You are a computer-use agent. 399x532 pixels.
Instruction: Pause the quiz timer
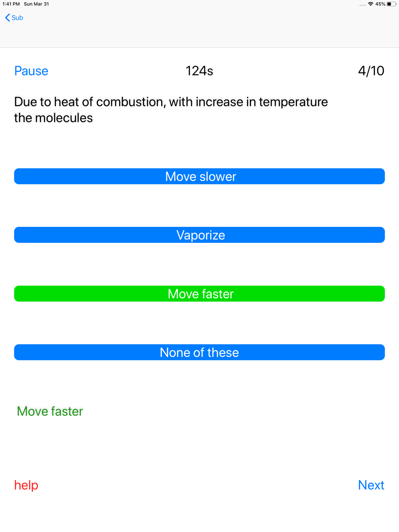[31, 71]
